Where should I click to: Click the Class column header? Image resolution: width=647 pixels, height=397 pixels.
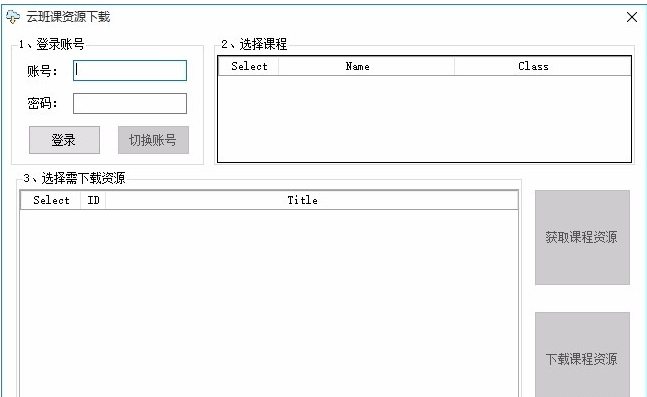pos(543,66)
